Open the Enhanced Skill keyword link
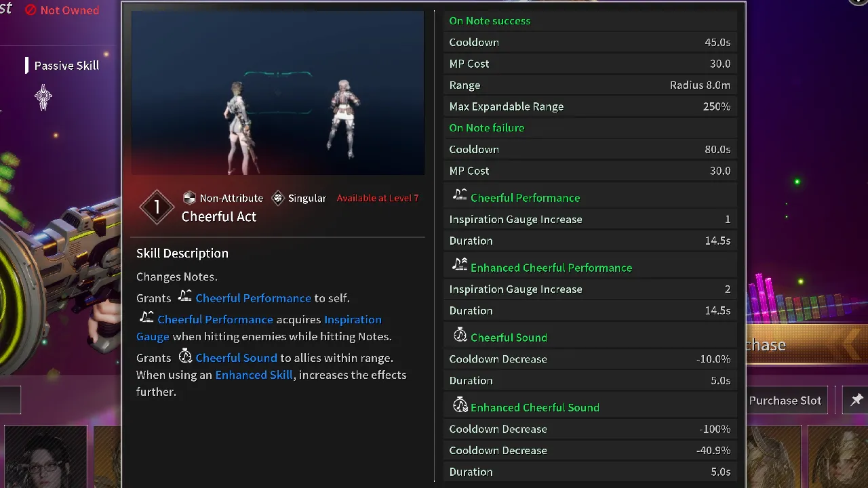 [x=254, y=375]
